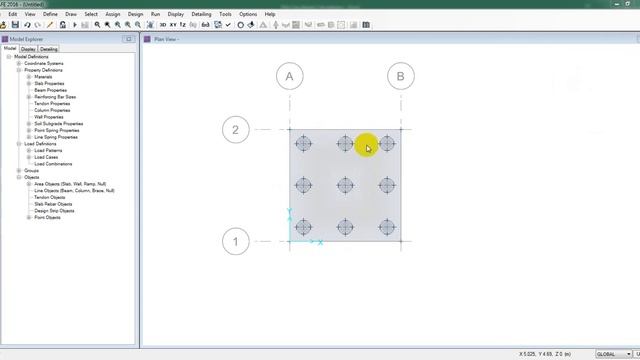Click grid bubble A in plan view

(290, 76)
